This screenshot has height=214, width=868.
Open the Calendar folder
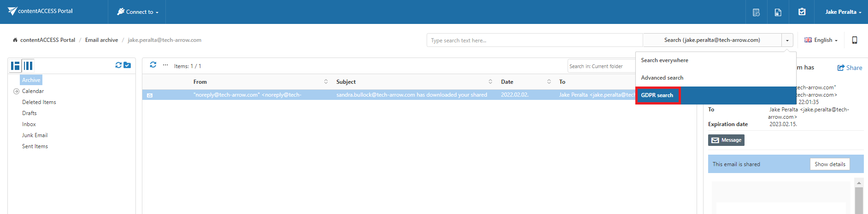tap(33, 91)
